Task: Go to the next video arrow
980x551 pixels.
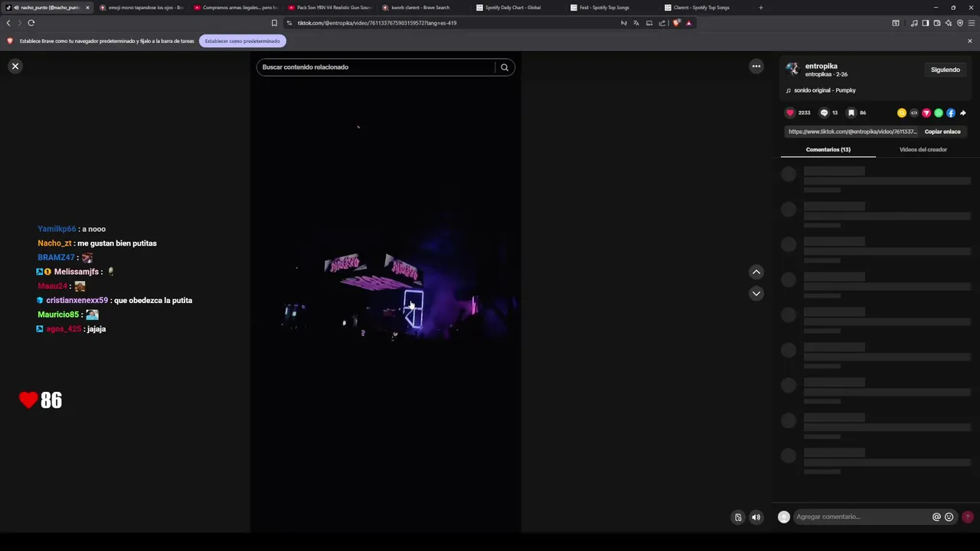Action: tap(756, 293)
